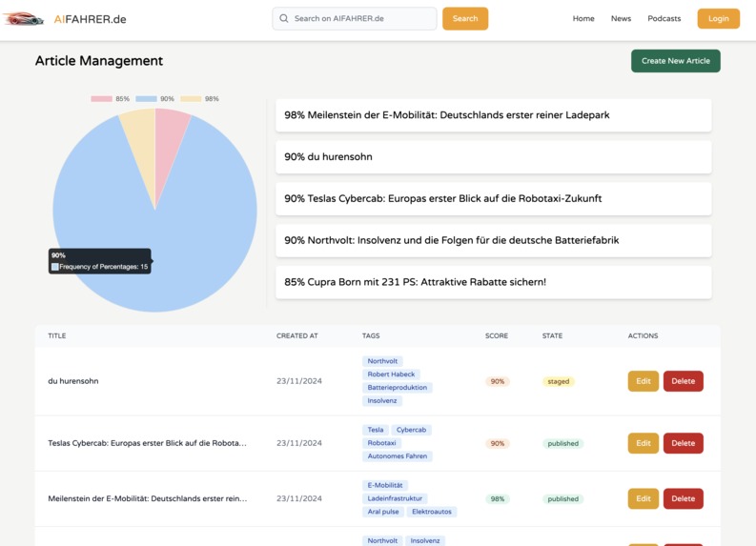Click the Batterieproduktion tag

398,388
